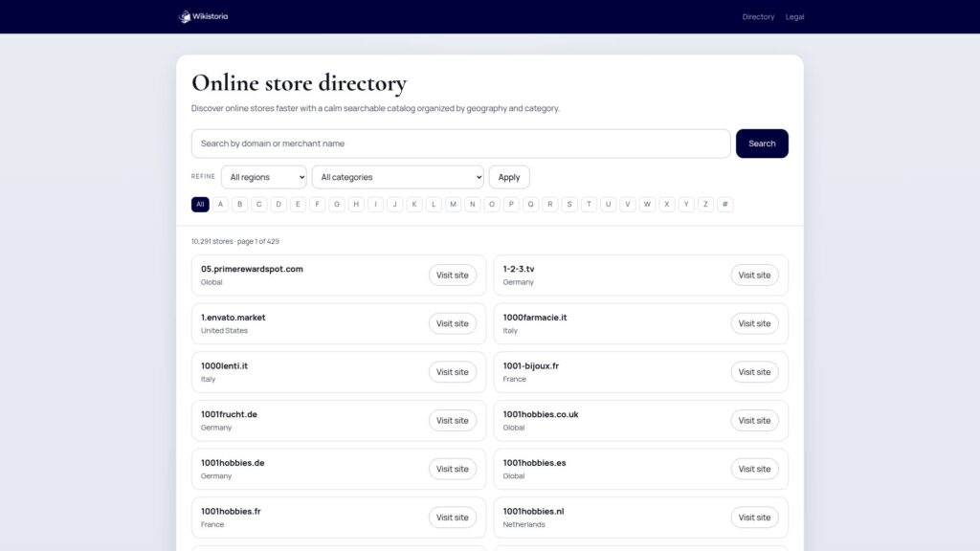The image size is (980, 551).
Task: Click the Wikistoria logo icon
Action: pos(185,17)
